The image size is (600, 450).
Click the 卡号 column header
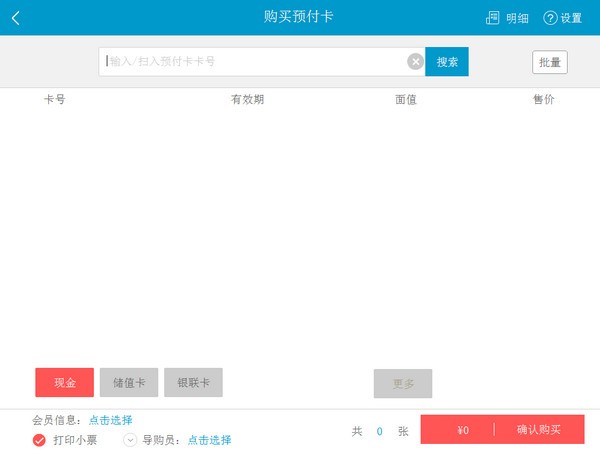(55, 100)
